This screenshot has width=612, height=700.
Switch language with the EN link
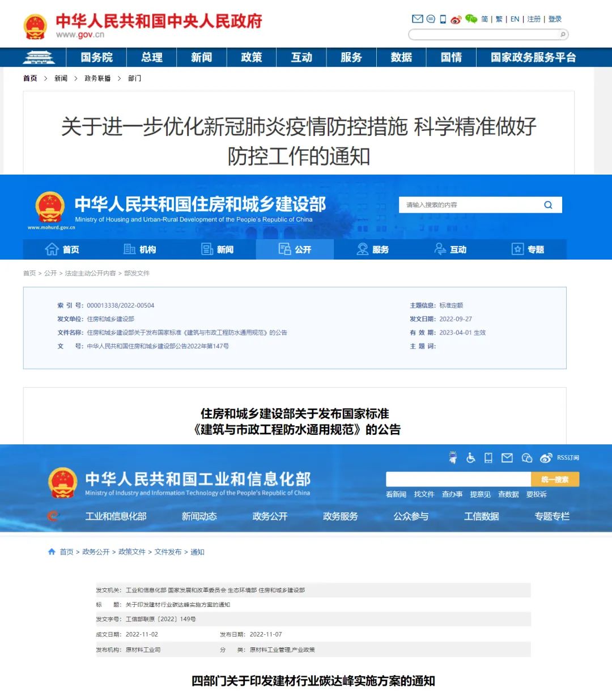(515, 19)
